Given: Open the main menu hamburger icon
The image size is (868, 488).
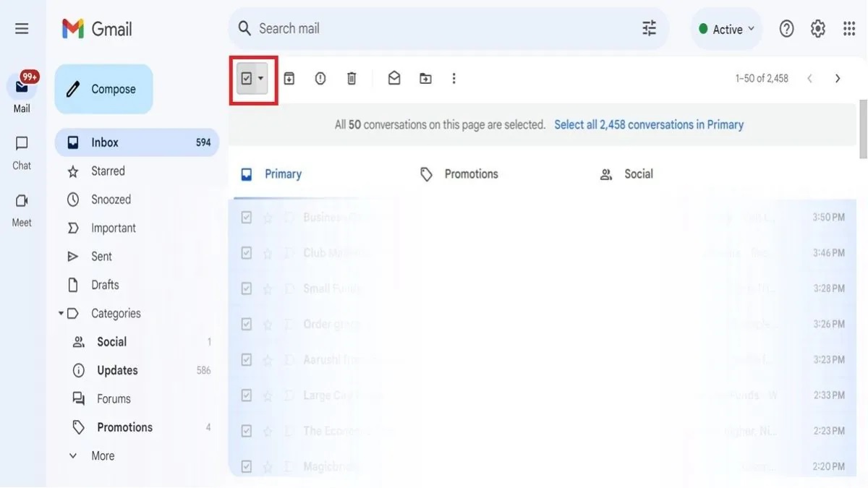Looking at the screenshot, I should (22, 29).
